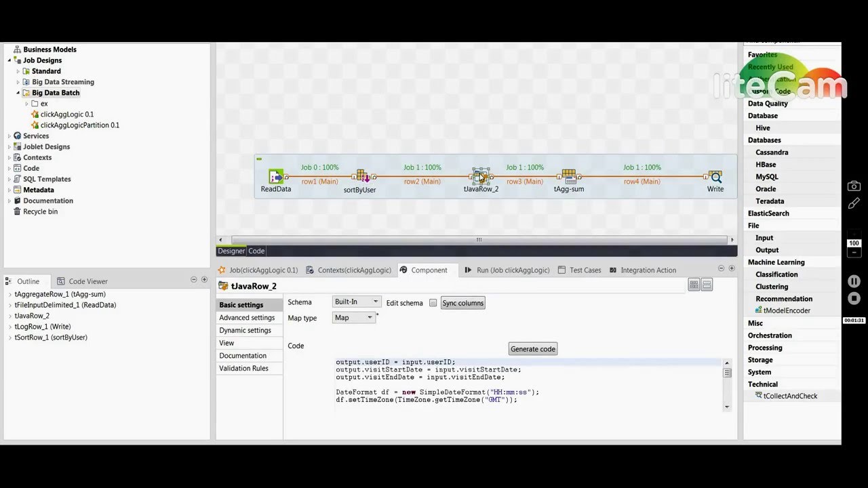868x488 pixels.
Task: Select the tAgg-sum component icon
Action: (x=568, y=177)
